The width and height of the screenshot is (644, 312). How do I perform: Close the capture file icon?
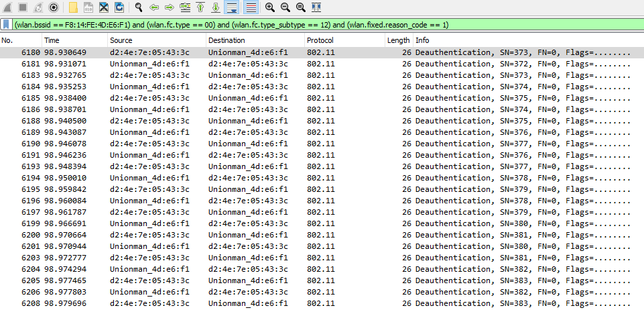(x=104, y=7)
